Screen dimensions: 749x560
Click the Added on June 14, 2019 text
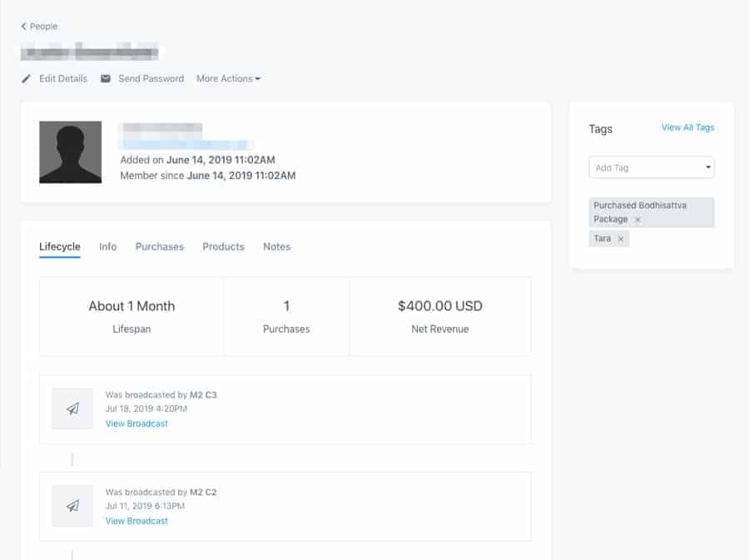point(198,160)
